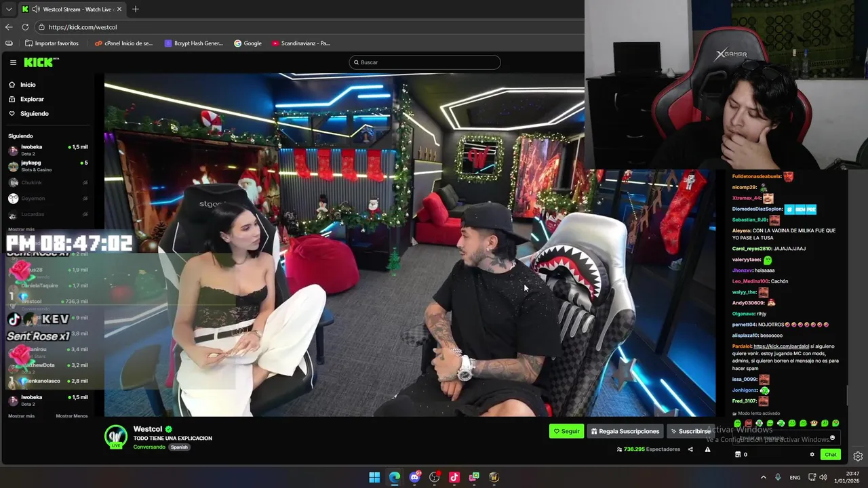868x488 pixels.
Task: Select the last emote in quick emote row
Action: tap(835, 424)
